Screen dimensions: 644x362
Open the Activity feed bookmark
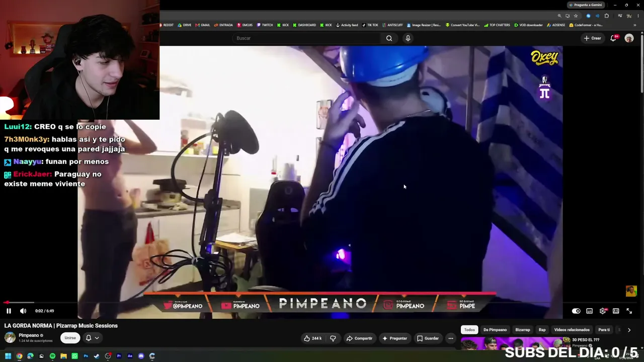pos(347,25)
